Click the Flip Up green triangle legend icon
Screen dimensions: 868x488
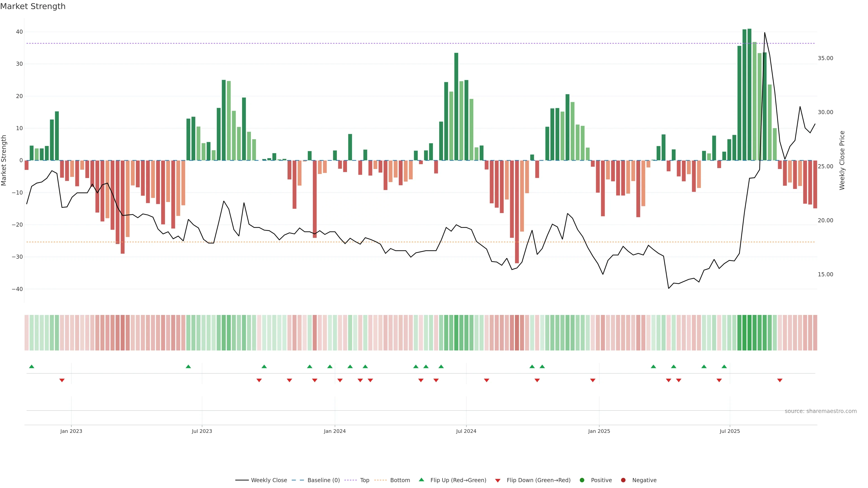(x=421, y=480)
